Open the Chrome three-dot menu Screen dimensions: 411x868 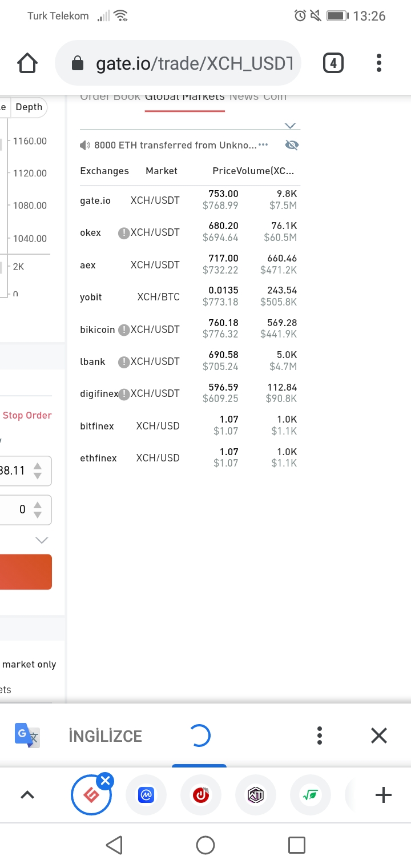click(378, 63)
